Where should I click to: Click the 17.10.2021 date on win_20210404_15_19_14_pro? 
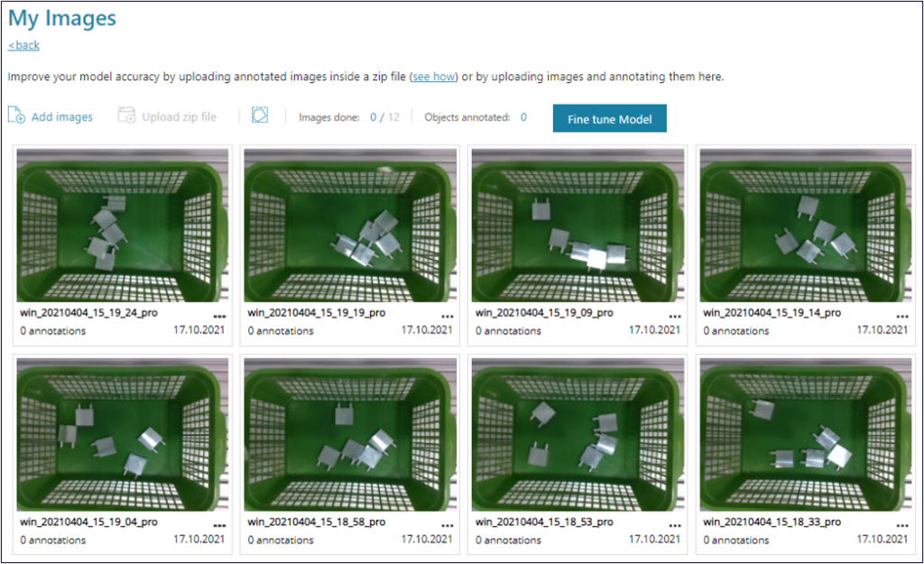[882, 330]
